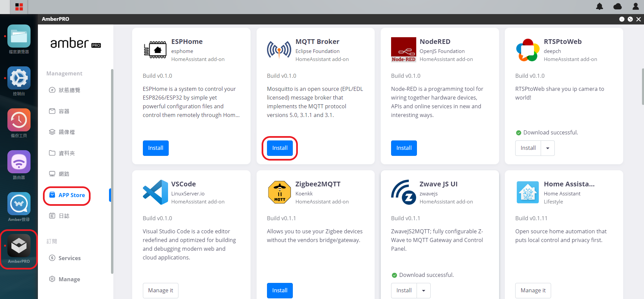Open the AmberPRO dock icon
This screenshot has height=299, width=644.
point(19,246)
